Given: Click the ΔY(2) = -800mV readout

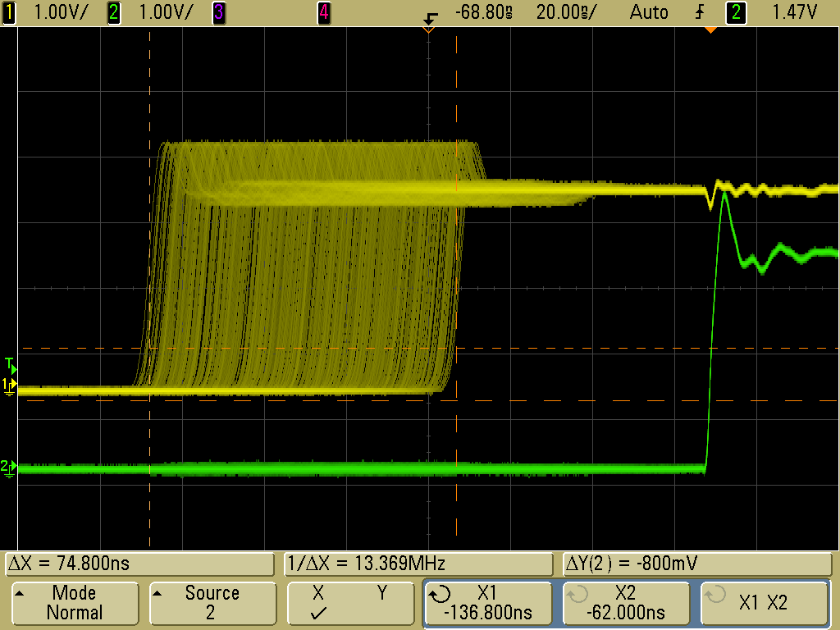Looking at the screenshot, I should pos(697,564).
